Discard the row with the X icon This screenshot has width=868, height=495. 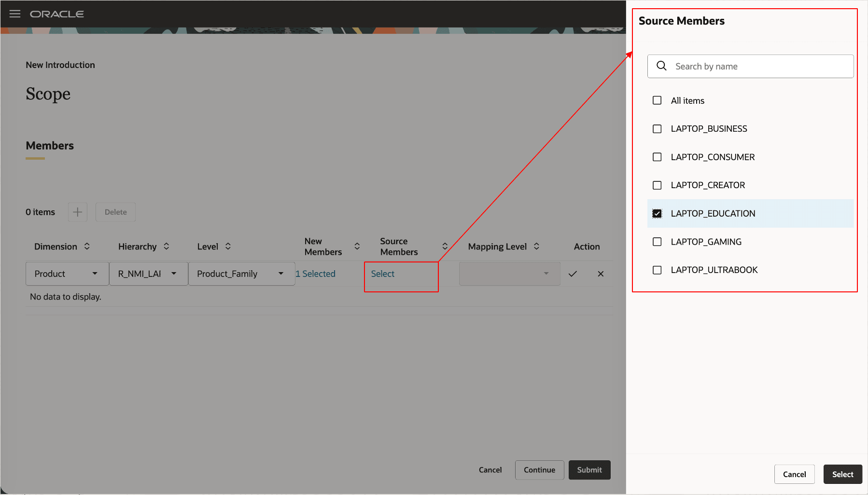click(601, 274)
